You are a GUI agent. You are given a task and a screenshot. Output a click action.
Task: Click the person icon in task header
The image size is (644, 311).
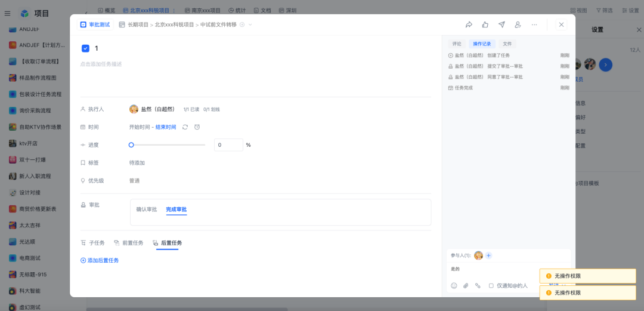[x=518, y=24]
